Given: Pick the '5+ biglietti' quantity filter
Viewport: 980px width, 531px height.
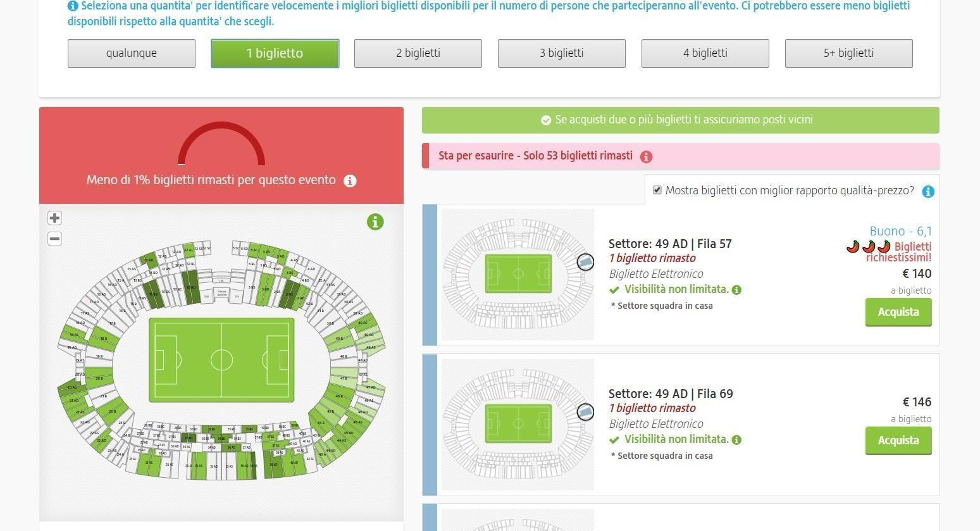Looking at the screenshot, I should [849, 53].
